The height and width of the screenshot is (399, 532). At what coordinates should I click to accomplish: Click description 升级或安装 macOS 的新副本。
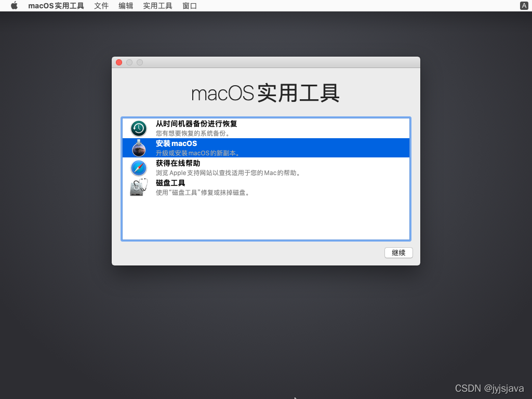click(x=198, y=153)
